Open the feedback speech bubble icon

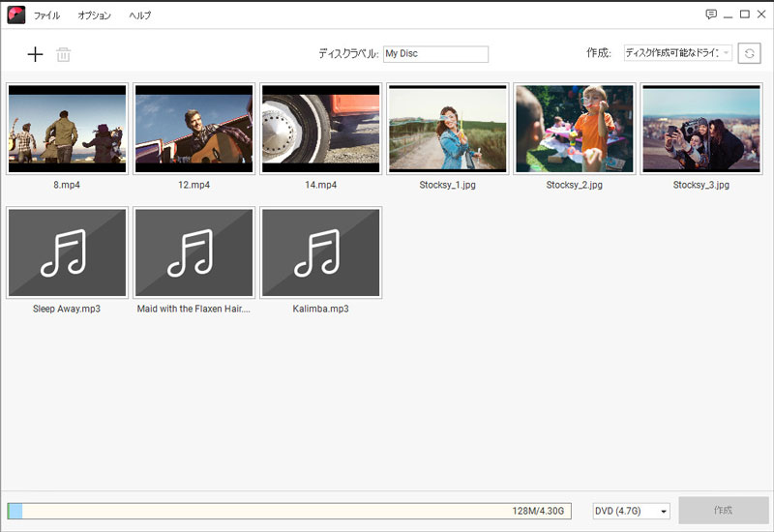point(711,15)
